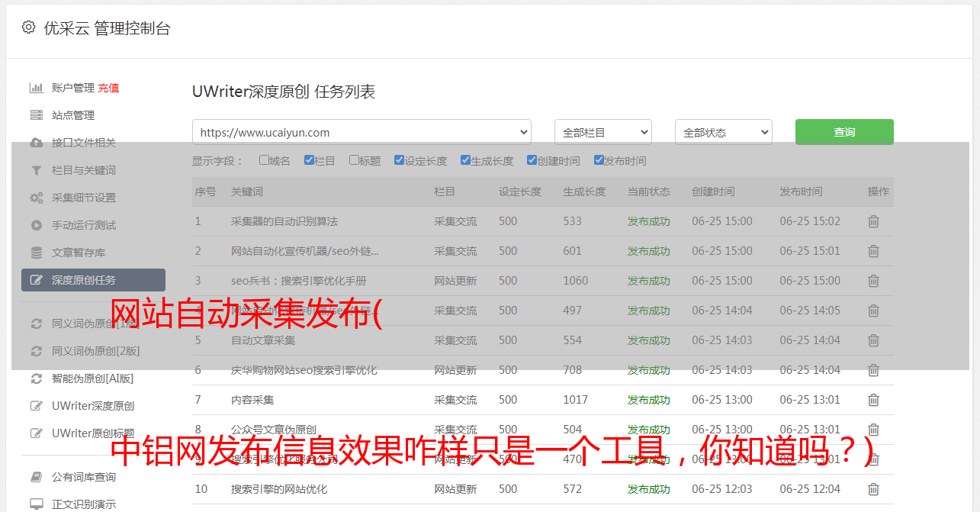The width and height of the screenshot is (980, 512).
Task: Open the 全部状态 dropdown
Action: pos(724,132)
